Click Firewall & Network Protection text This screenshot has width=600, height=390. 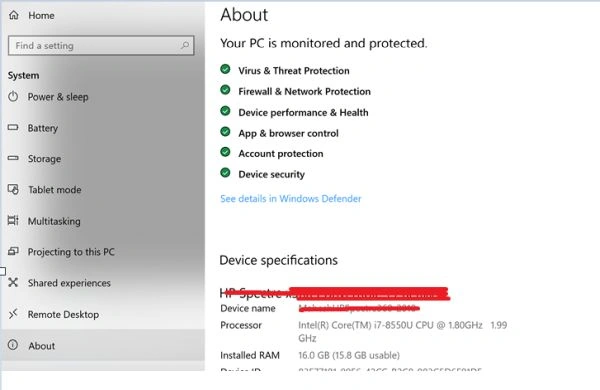[x=304, y=91]
